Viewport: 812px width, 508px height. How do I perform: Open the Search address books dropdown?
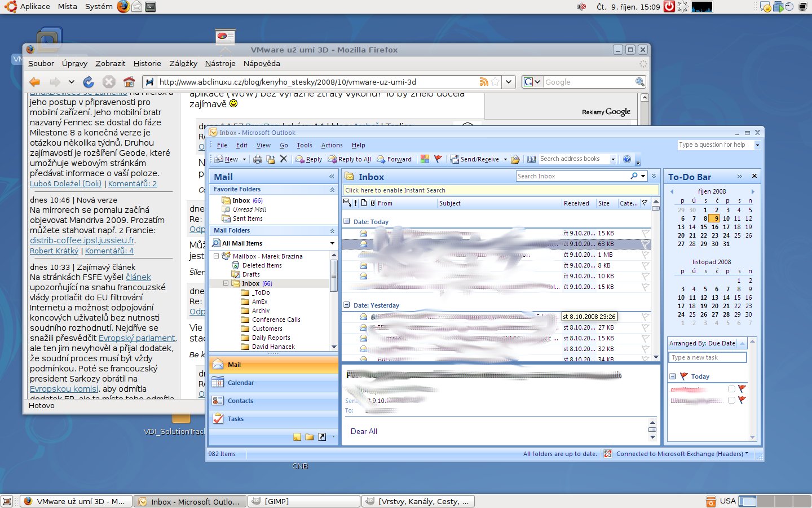613,159
